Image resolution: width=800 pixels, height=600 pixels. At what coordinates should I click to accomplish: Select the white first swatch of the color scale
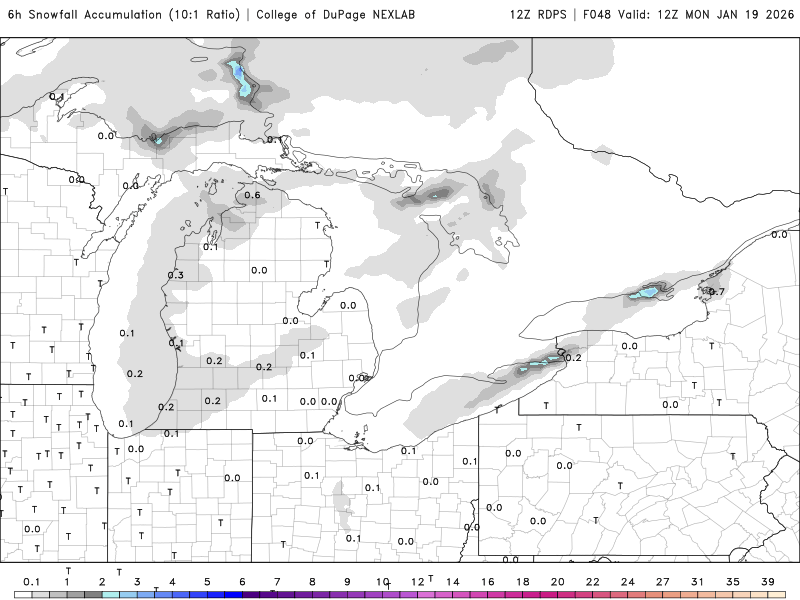(x=23, y=595)
